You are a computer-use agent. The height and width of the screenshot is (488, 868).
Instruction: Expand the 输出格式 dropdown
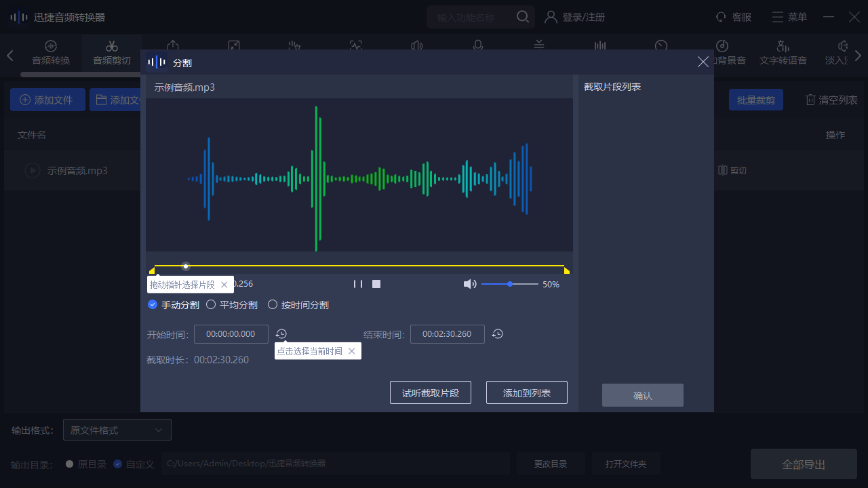117,430
